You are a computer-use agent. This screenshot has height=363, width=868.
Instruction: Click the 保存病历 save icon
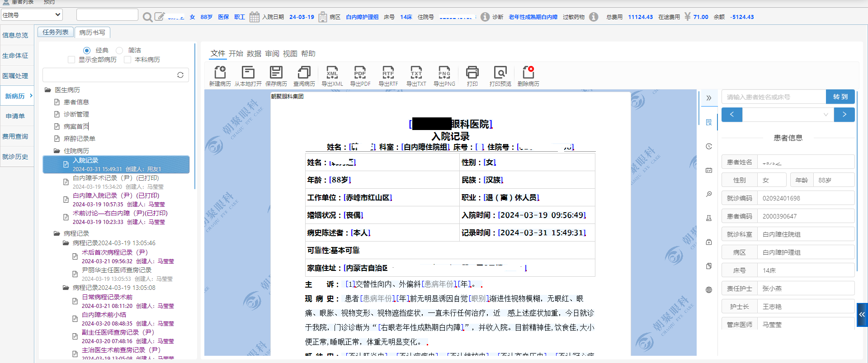pyautogui.click(x=276, y=72)
